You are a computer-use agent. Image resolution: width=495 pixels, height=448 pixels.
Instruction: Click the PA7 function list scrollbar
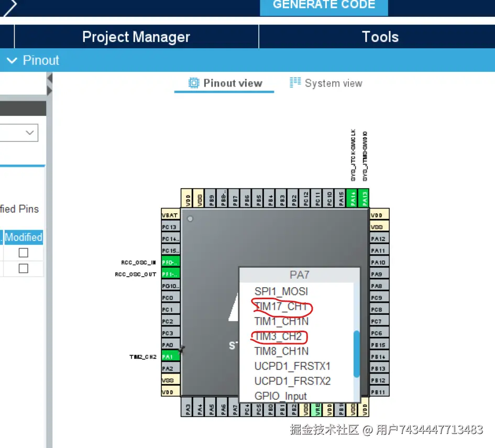[x=357, y=354]
